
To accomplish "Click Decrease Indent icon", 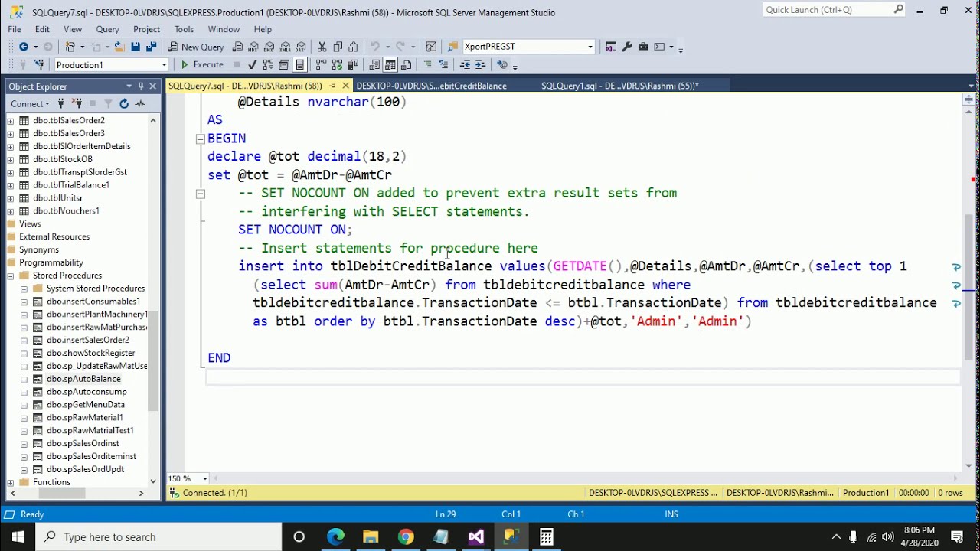I will (x=465, y=65).
